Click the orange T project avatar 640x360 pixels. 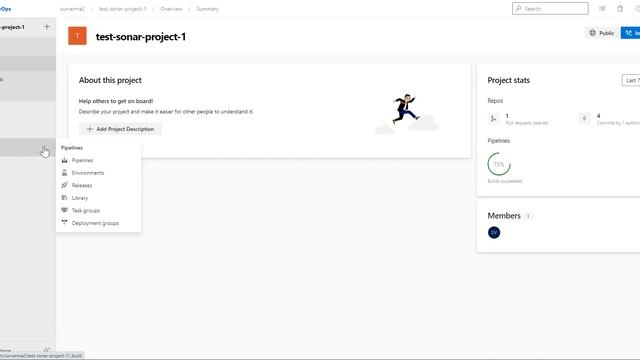[x=77, y=36]
